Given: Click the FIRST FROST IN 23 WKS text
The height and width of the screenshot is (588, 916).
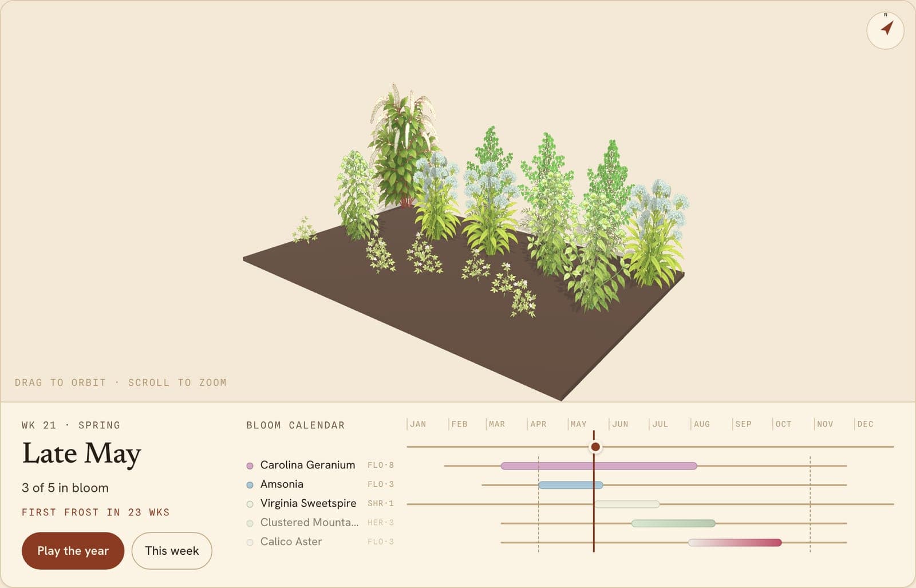Looking at the screenshot, I should pos(96,512).
